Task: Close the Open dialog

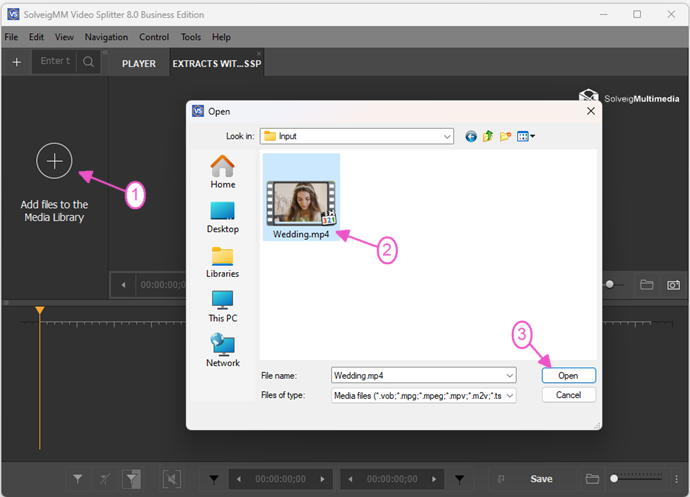Action: coord(591,111)
